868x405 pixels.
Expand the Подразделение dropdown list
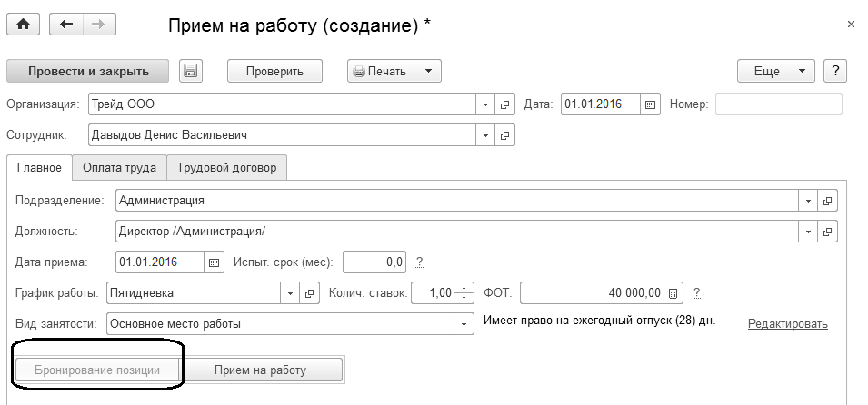pyautogui.click(x=808, y=201)
